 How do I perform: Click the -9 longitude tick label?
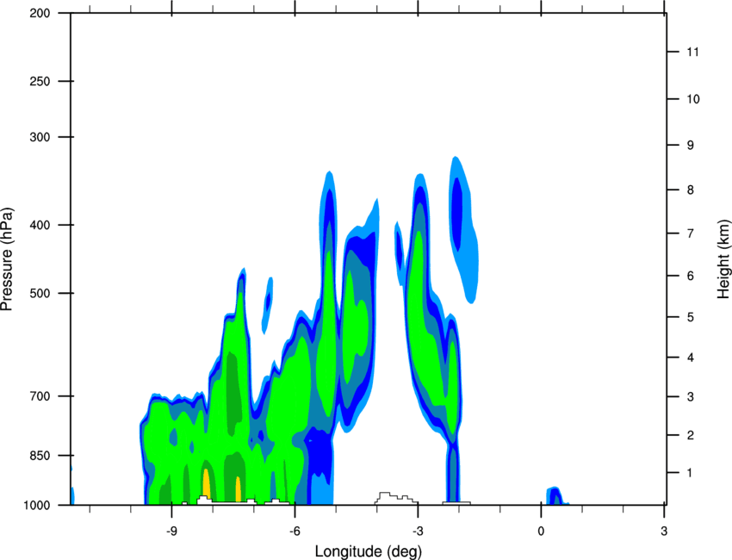pyautogui.click(x=171, y=531)
